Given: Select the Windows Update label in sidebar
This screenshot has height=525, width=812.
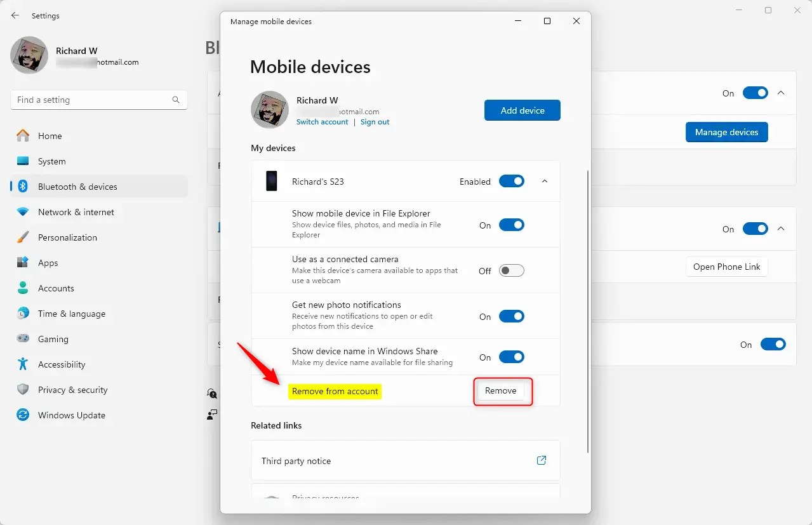Looking at the screenshot, I should [x=72, y=415].
